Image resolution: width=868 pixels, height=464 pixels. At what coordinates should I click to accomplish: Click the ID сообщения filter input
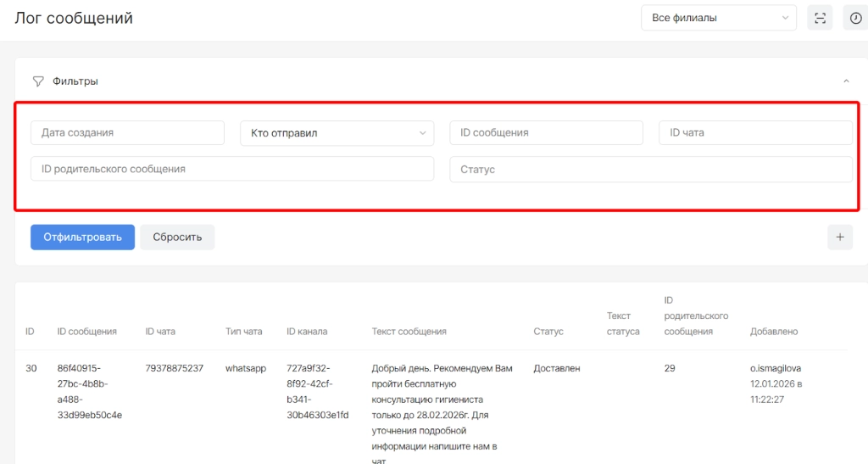click(x=546, y=133)
